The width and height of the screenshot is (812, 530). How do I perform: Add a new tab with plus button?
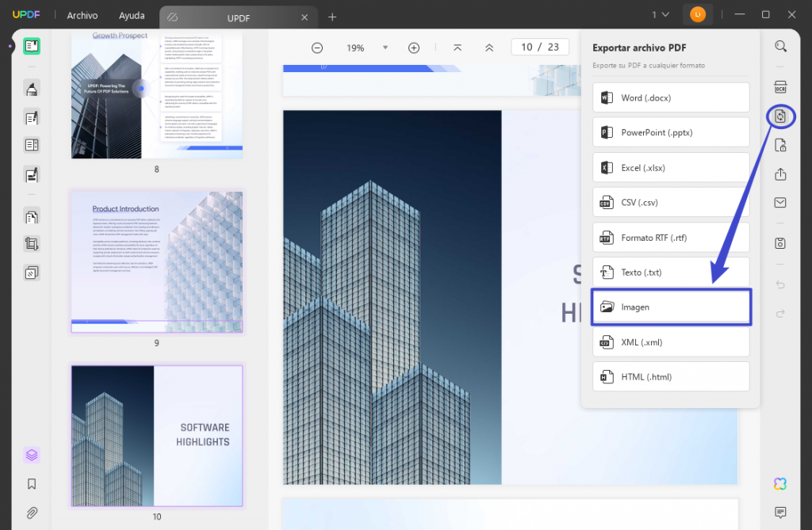pyautogui.click(x=332, y=17)
